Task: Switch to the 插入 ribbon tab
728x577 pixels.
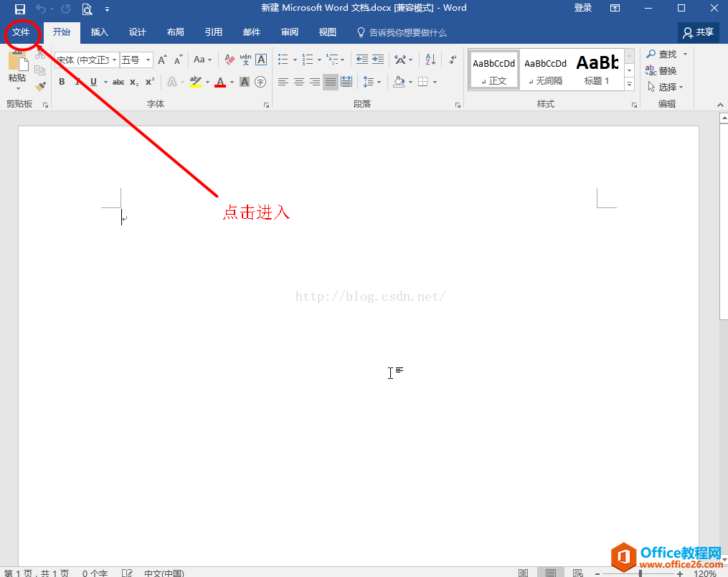Action: tap(100, 32)
